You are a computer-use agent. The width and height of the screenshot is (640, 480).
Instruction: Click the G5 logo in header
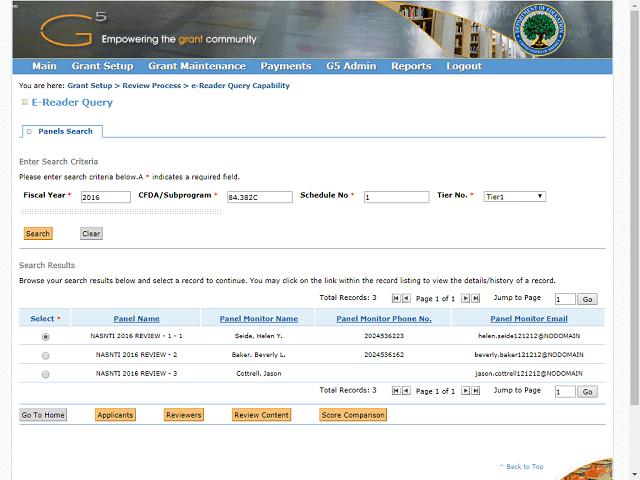click(73, 29)
